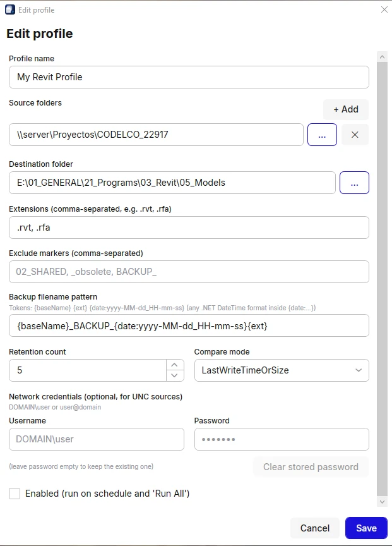
Task: Click the 'Edit profile' heading text
Action: click(40, 33)
